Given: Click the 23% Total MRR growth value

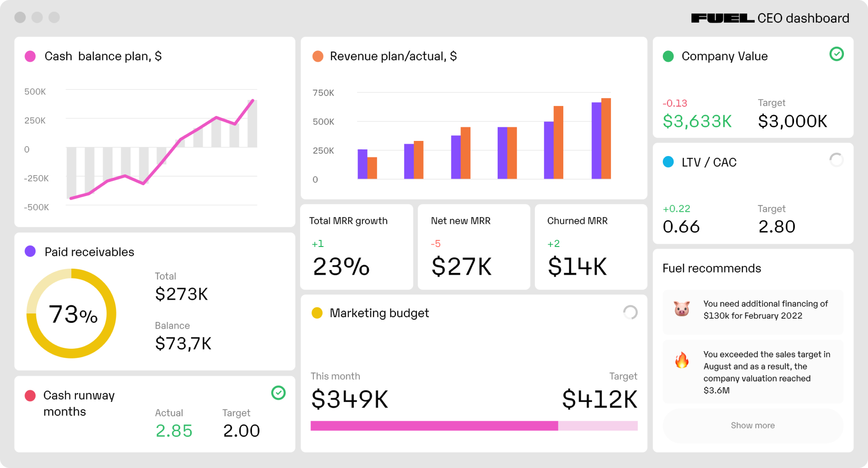Looking at the screenshot, I should tap(341, 267).
